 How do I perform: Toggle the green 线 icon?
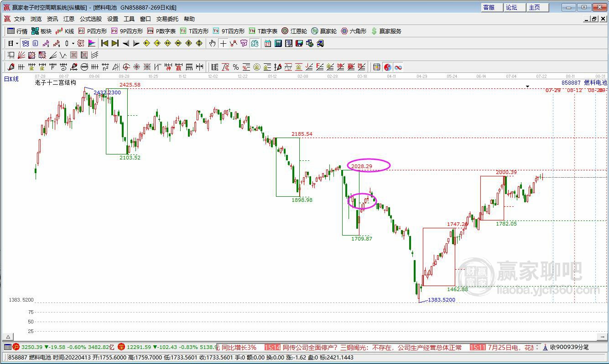(254, 43)
